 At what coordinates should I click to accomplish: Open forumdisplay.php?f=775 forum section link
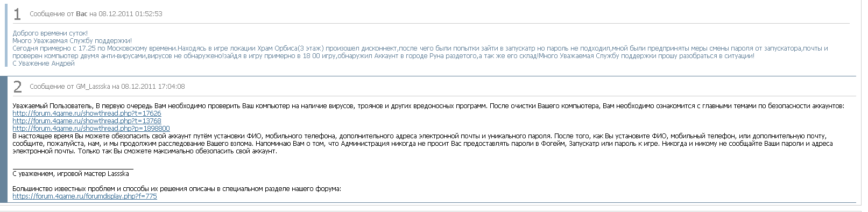pos(84,196)
